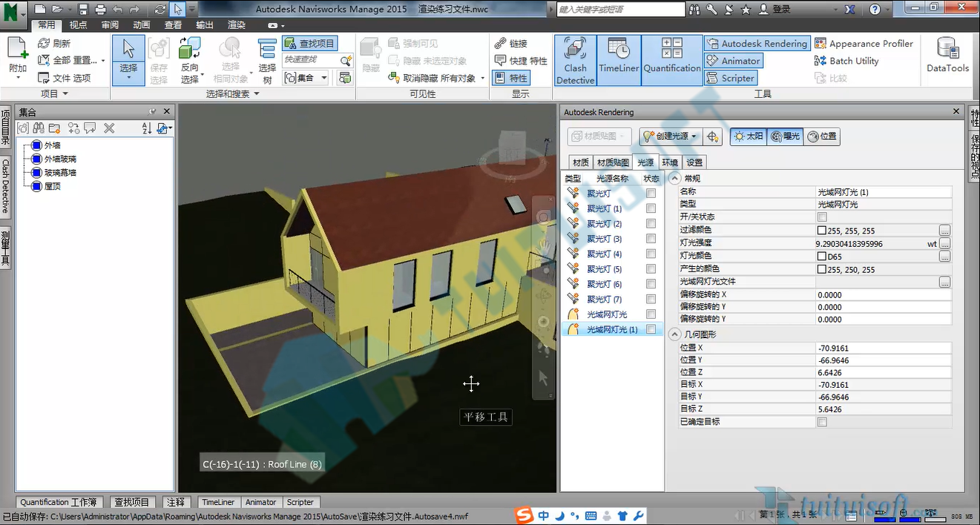Viewport: 980px width, 525px height.
Task: Check the 开/关状态 property checkbox
Action: coord(822,217)
